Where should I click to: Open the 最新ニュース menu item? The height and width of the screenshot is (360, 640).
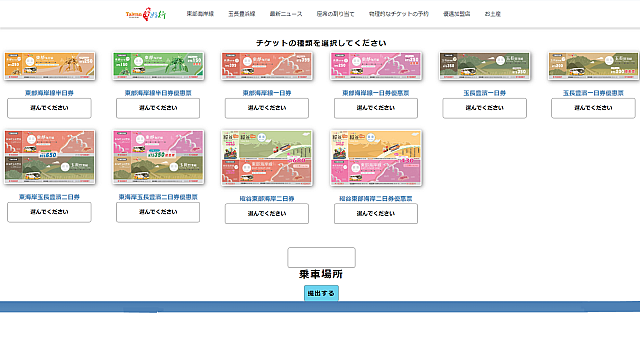pos(286,14)
